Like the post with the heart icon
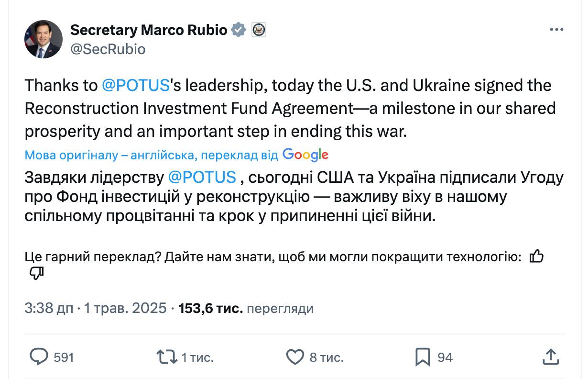588x379 pixels. 294,357
